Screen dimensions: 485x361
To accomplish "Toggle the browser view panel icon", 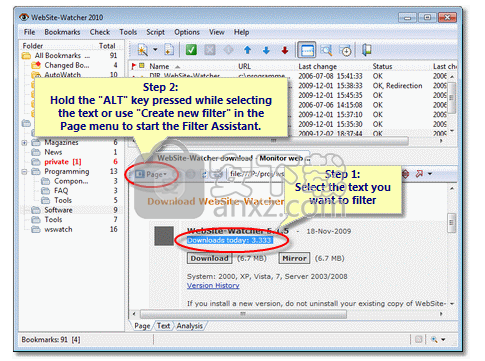I will pyautogui.click(x=307, y=50).
